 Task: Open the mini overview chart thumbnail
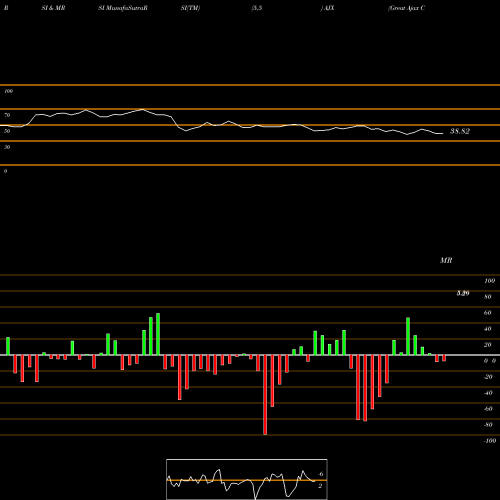pyautogui.click(x=247, y=479)
